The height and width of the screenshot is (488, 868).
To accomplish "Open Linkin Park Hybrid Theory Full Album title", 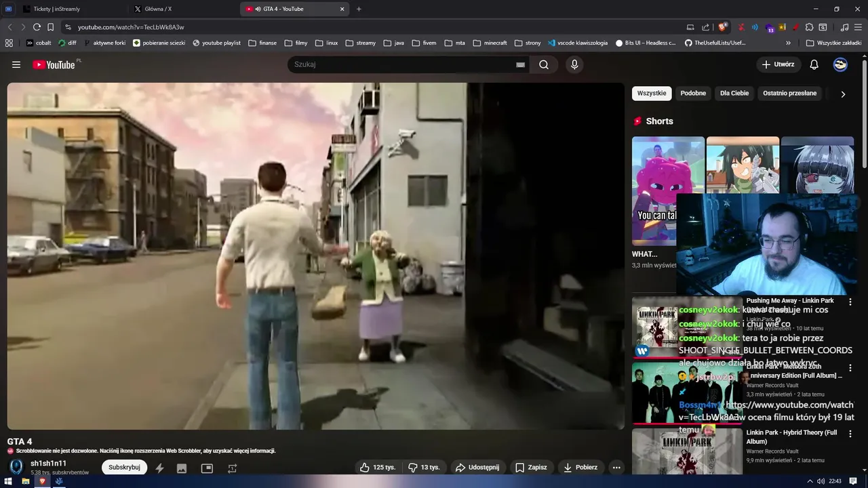I will (x=791, y=436).
